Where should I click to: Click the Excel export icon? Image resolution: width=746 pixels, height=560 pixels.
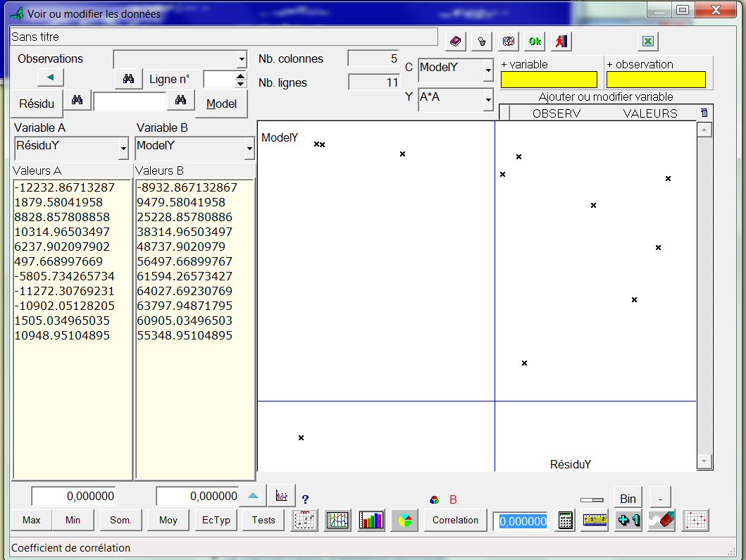648,42
